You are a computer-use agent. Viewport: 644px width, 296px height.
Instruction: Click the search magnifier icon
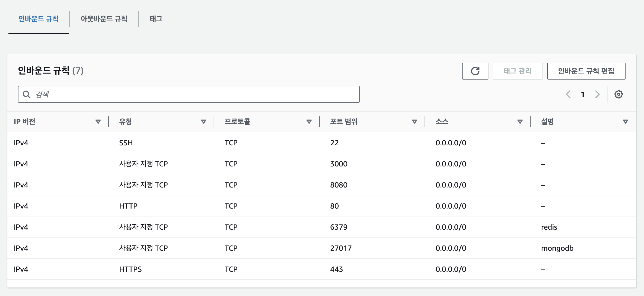[x=26, y=94]
